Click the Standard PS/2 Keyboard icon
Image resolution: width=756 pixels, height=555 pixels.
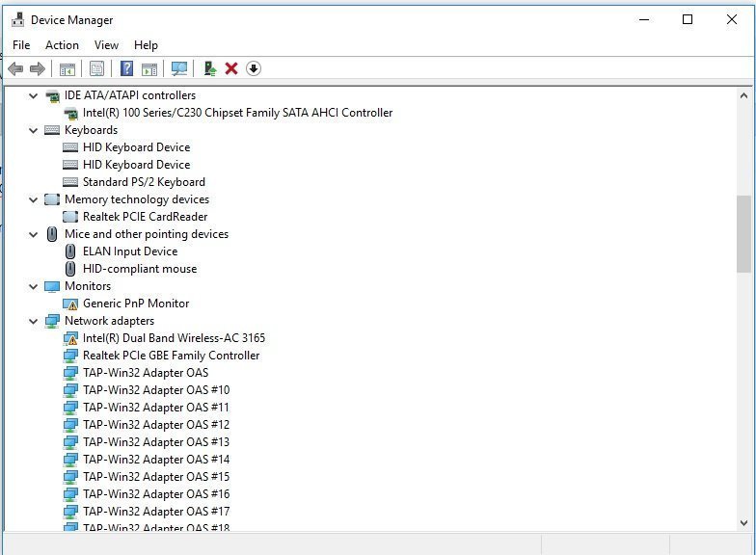pos(70,182)
